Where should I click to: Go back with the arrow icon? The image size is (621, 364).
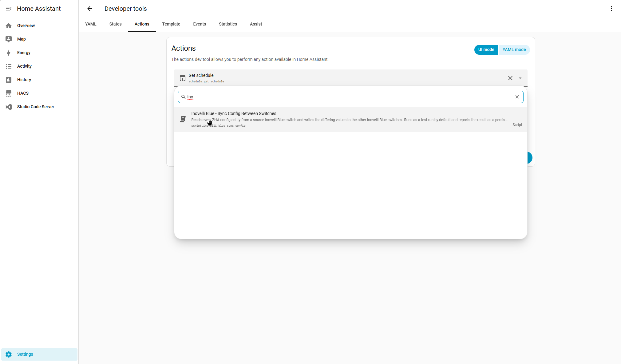point(90,9)
